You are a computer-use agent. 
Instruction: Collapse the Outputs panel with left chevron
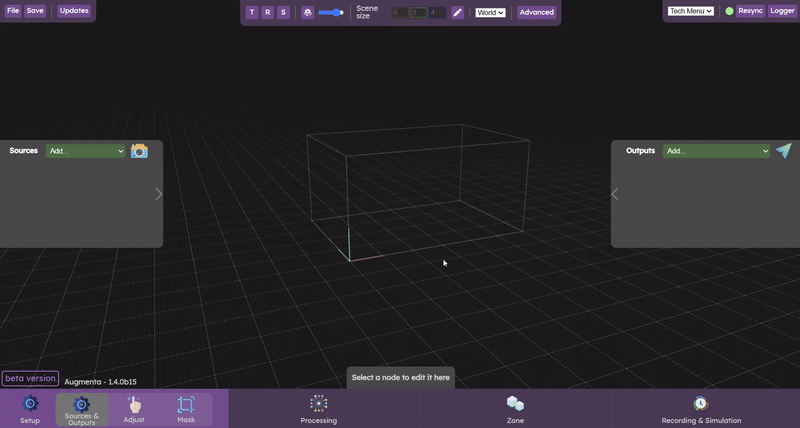tap(615, 194)
